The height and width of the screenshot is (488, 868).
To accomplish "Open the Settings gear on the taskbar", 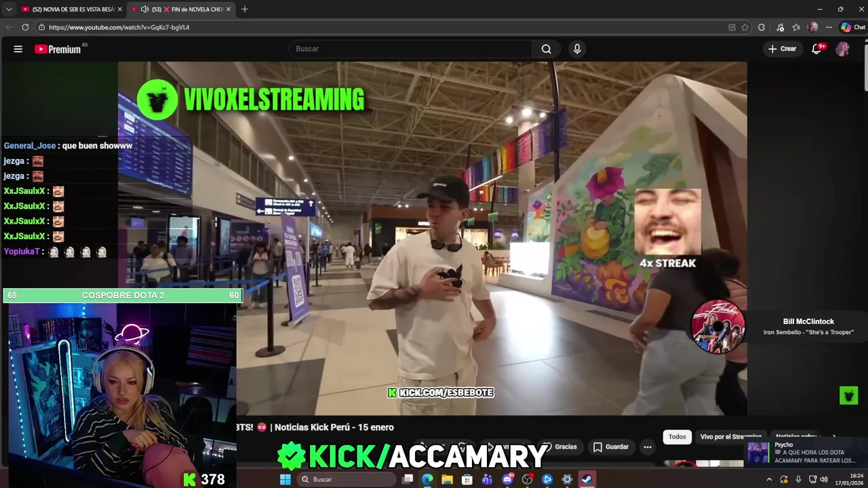I will (567, 479).
